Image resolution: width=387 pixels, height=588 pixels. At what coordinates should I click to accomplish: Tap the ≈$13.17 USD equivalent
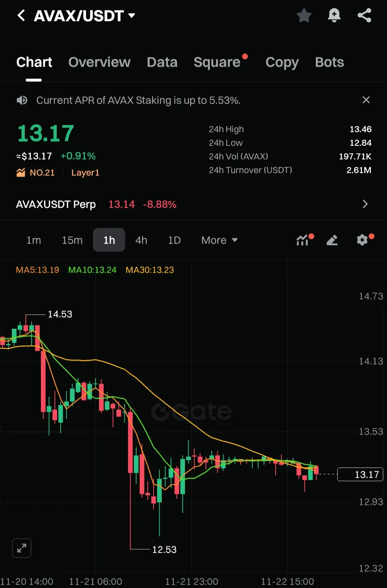pyautogui.click(x=34, y=156)
